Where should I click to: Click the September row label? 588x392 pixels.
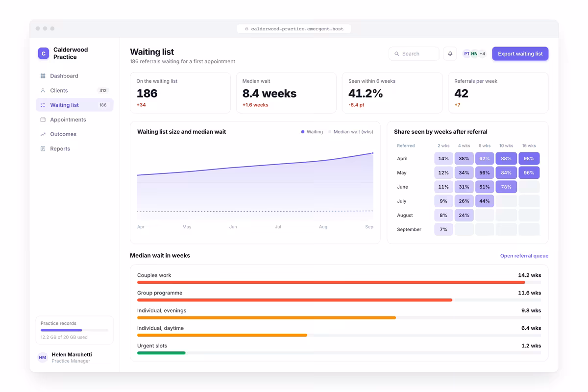[x=409, y=229]
